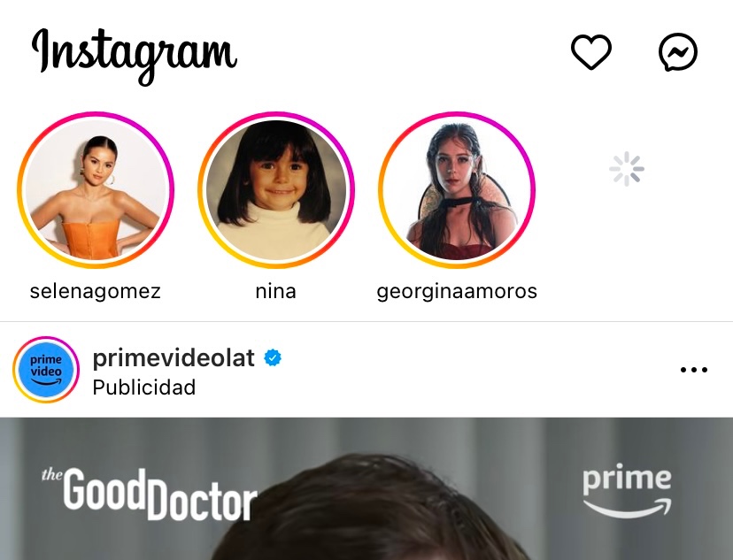View nina's story
Screen dimensions: 733x560
275,190
